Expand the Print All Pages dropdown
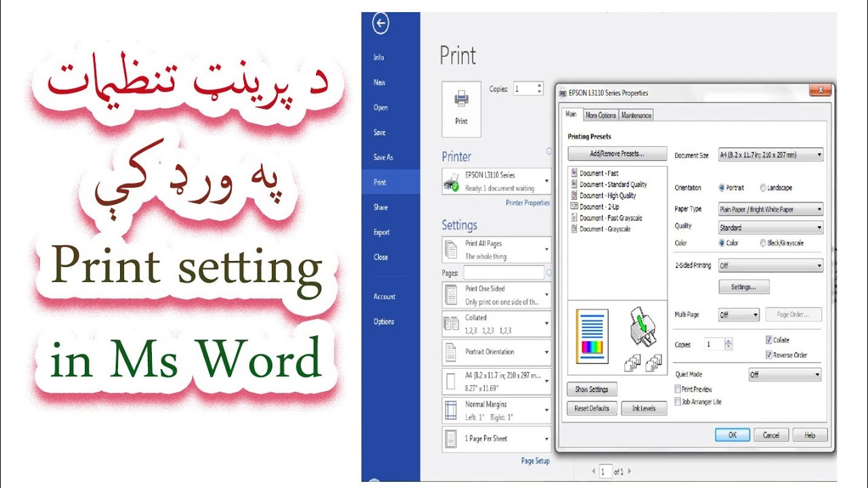 496,250
